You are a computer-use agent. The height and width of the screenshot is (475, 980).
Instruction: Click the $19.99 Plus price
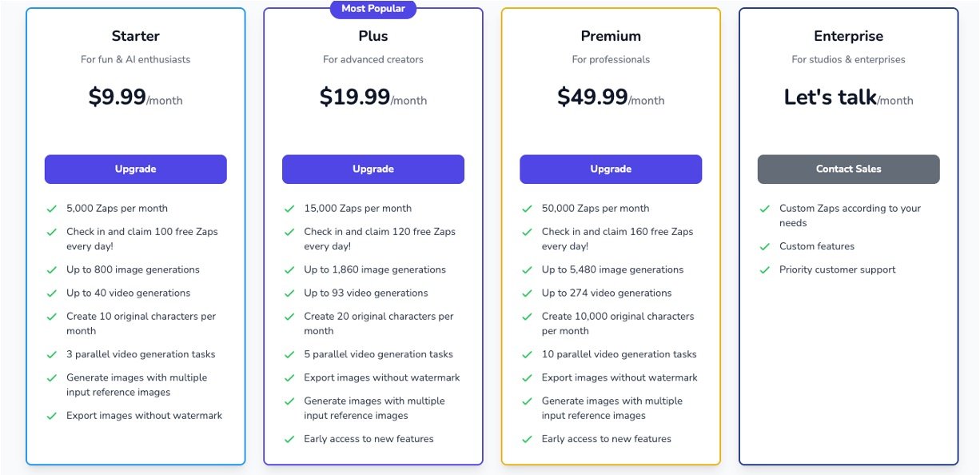355,98
